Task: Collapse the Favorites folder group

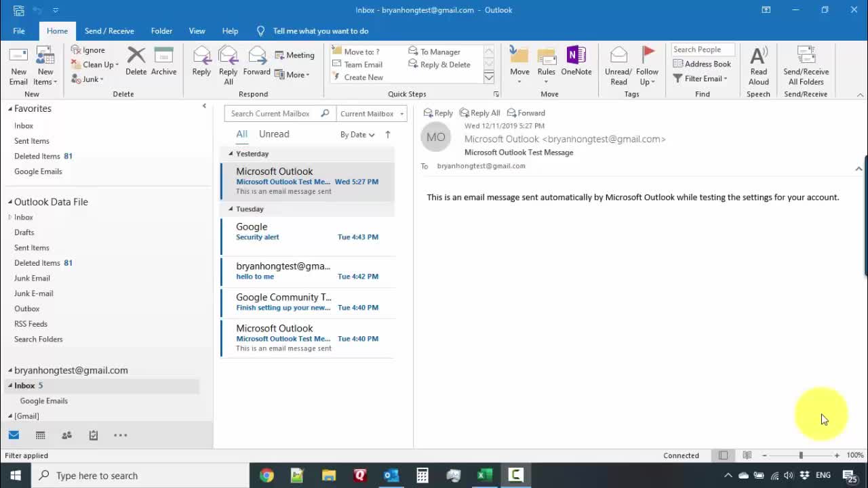Action: 10,109
